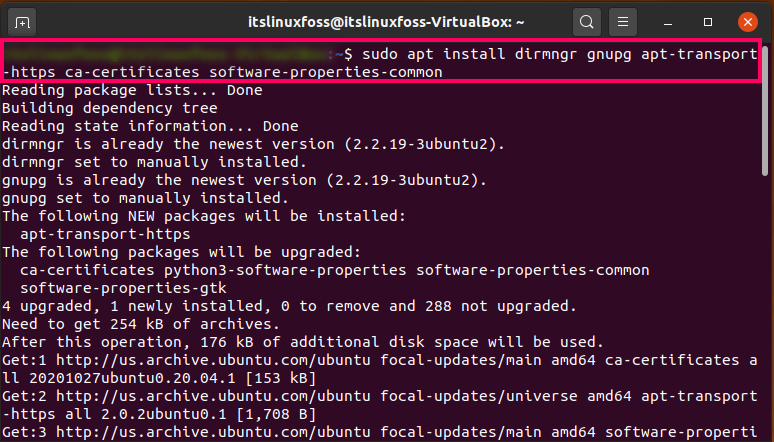
Task: Click the Get:2 us.archive.ubuntu.com URL
Action: point(213,396)
